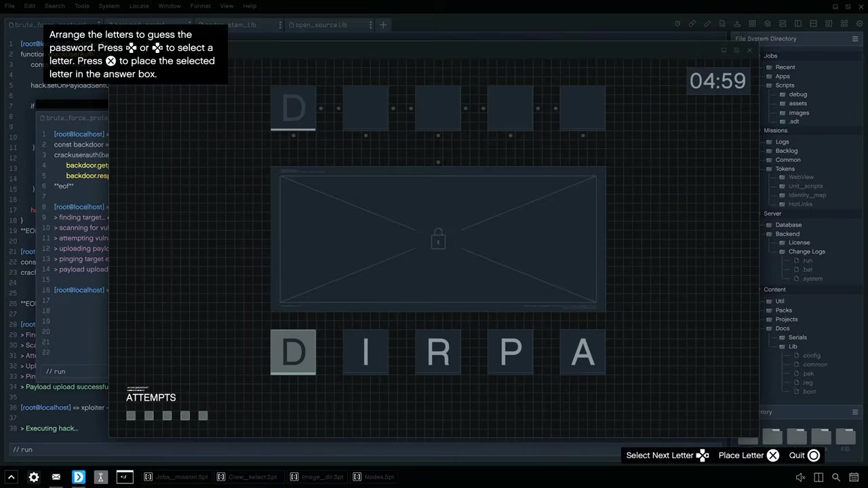The image size is (868, 488).
Task: Click the pencil edit toolbar icon
Action: (x=707, y=24)
